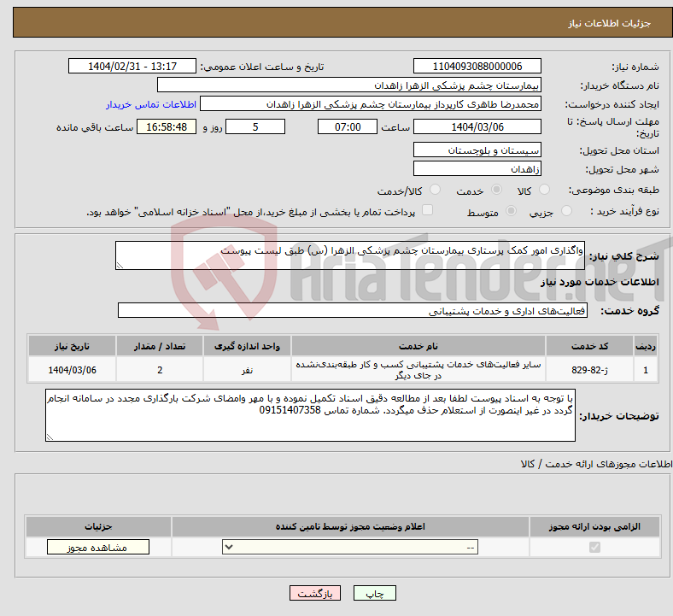Click the جزئیات اطلاعات نیاز page title

click(610, 23)
